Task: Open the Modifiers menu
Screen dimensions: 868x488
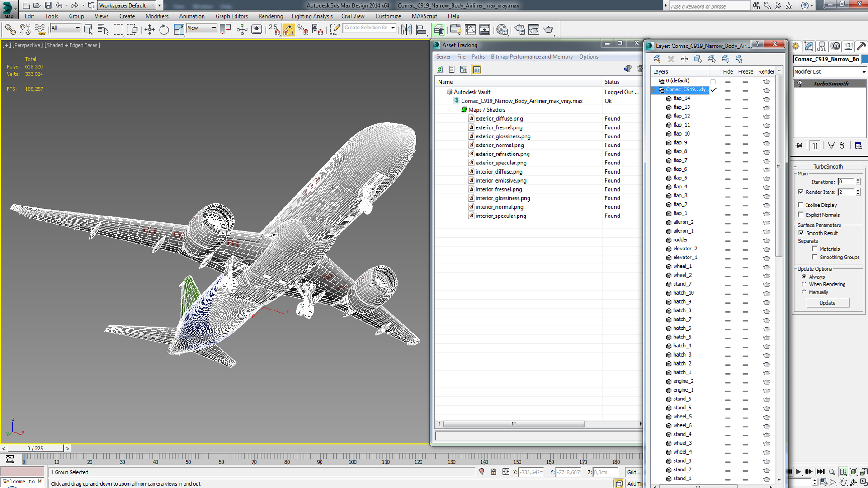Action: point(157,16)
